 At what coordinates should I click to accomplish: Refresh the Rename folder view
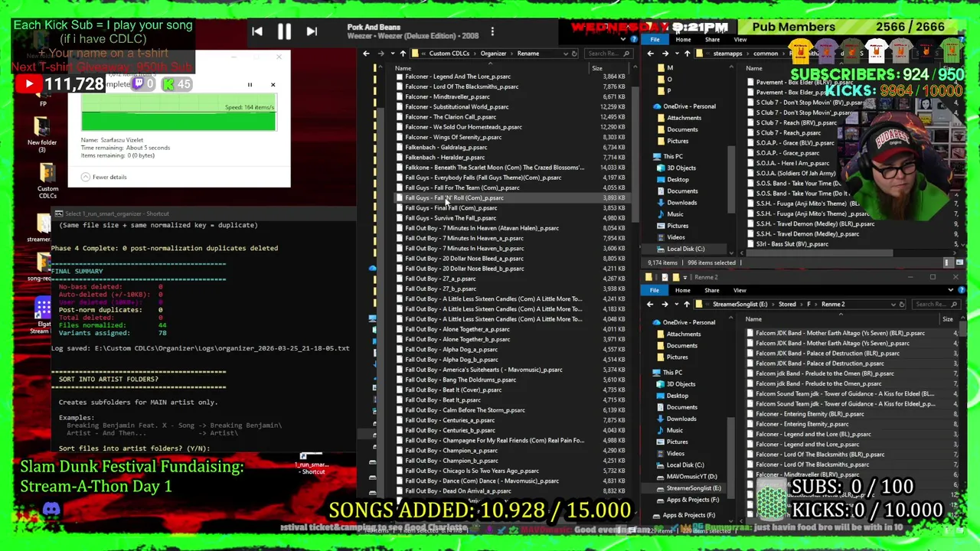click(574, 54)
